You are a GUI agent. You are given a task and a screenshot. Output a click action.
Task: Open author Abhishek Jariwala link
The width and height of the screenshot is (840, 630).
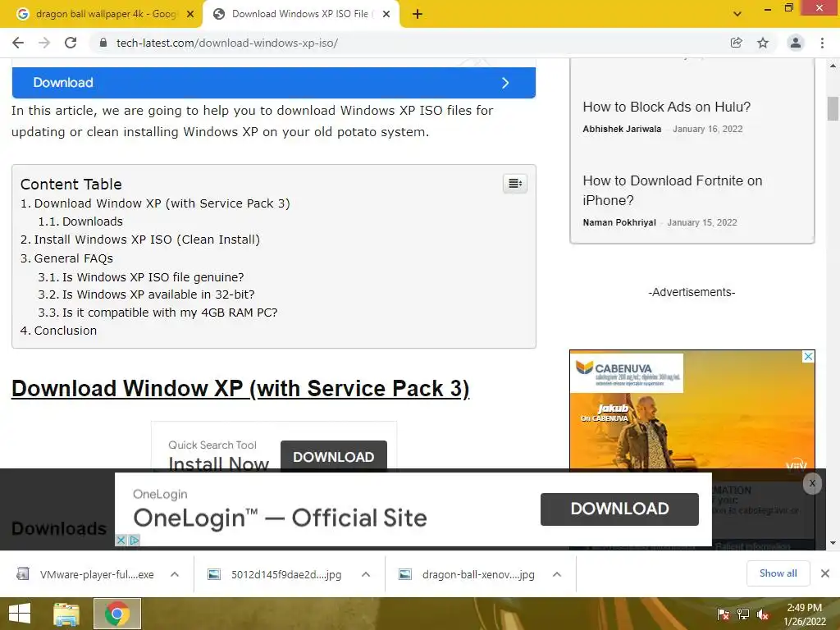coord(622,129)
